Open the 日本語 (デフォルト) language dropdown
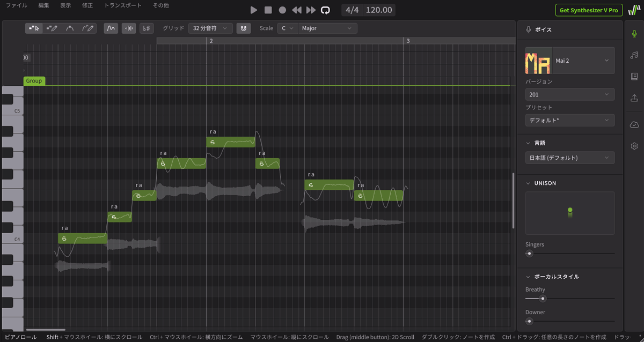The image size is (644, 342). coord(570,158)
